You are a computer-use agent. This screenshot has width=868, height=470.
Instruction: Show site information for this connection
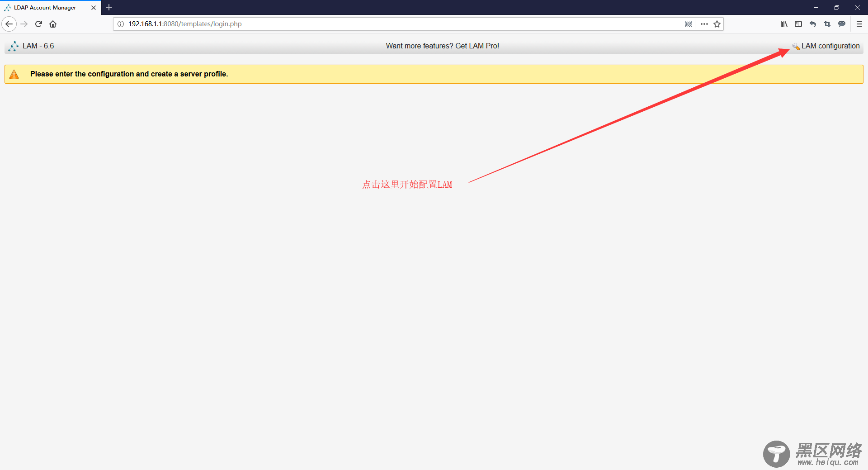pos(121,24)
